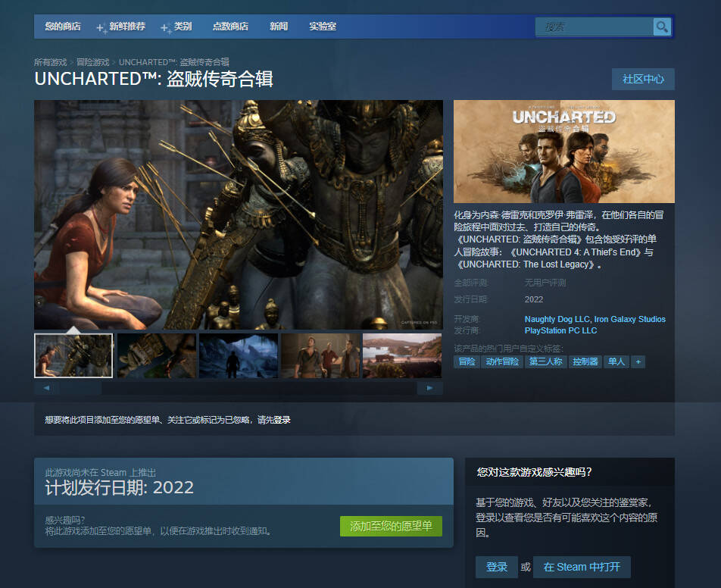Screen dimensions: 721x588
Task: Click the 冒险游戏 breadcrumb link
Action: tap(92, 62)
